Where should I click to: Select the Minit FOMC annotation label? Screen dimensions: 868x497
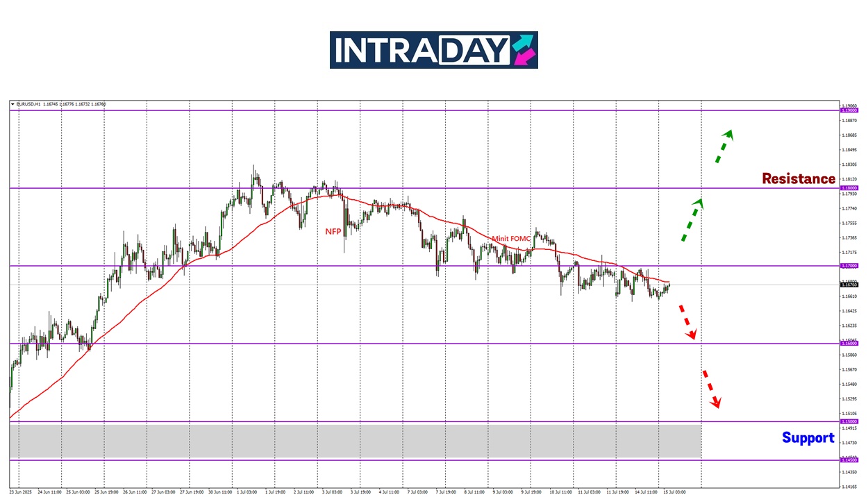[x=511, y=239]
